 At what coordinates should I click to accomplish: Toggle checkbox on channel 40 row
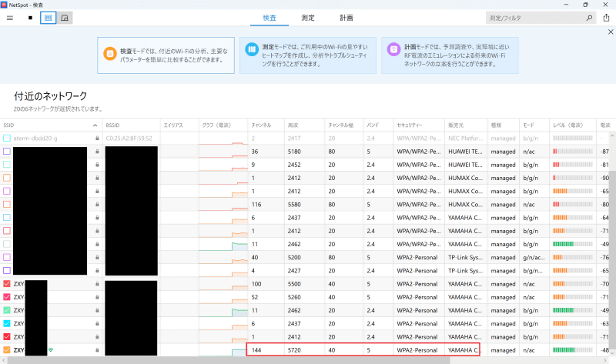click(x=7, y=257)
